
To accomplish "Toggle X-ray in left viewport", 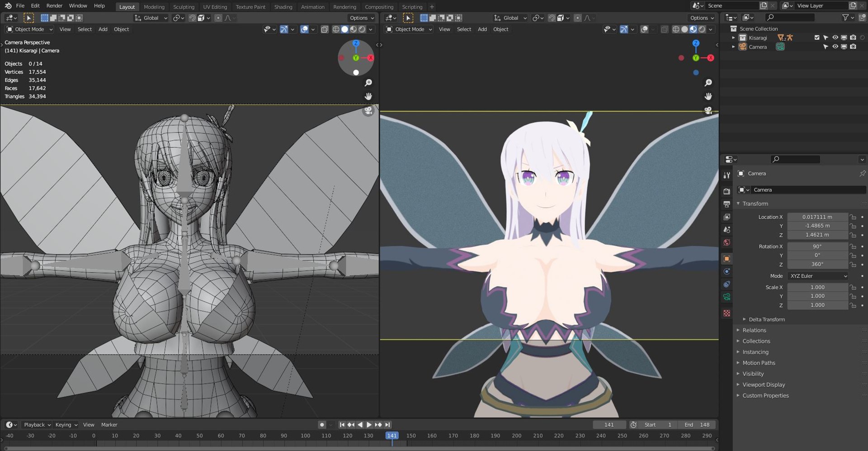I will click(325, 29).
